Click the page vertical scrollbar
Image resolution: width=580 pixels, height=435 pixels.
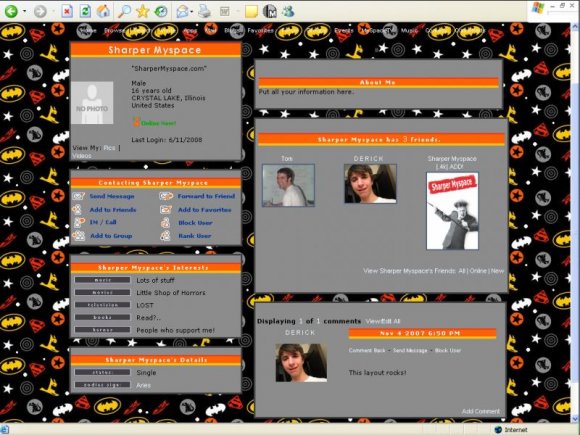coord(575,222)
